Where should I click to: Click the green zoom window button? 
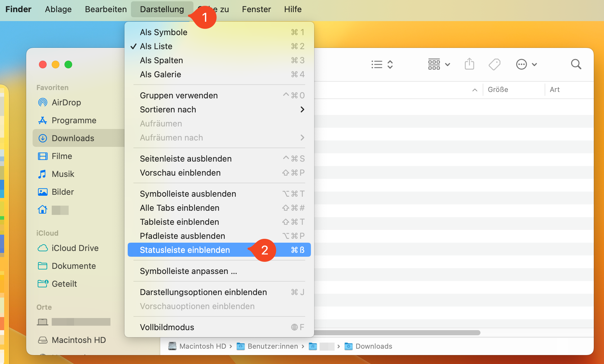(x=68, y=64)
